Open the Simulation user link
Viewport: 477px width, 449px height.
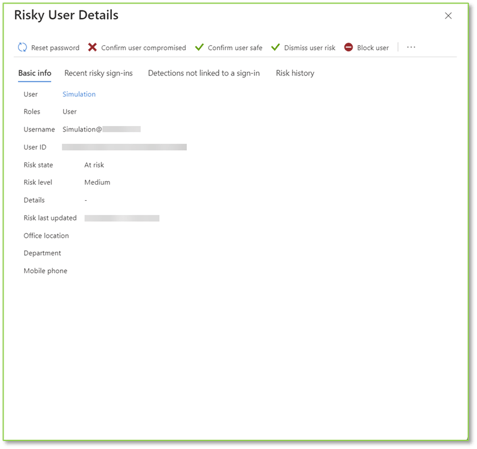(79, 94)
